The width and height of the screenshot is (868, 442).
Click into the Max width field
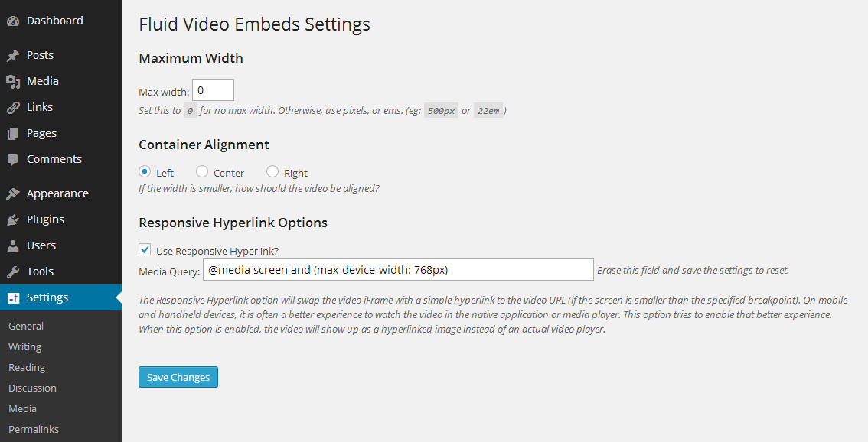pos(213,90)
